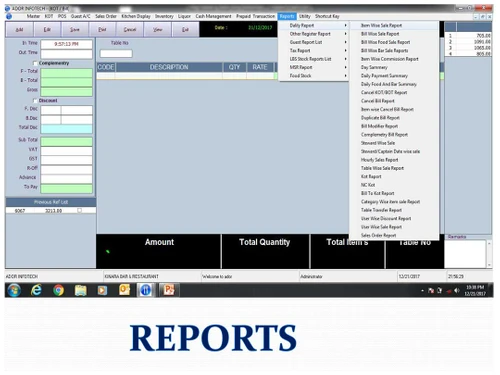Click the Exit button
Viewport: 500px width, 375px height.
pyautogui.click(x=185, y=30)
